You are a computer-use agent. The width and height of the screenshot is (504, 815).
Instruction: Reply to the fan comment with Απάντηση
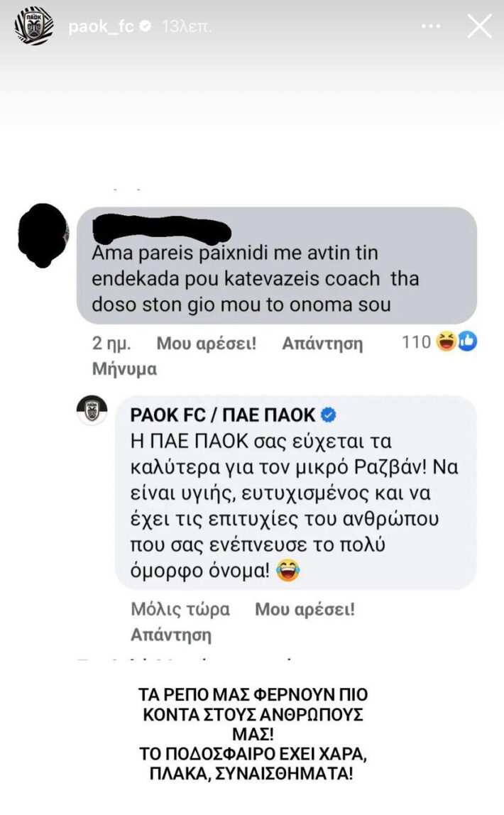pyautogui.click(x=322, y=344)
